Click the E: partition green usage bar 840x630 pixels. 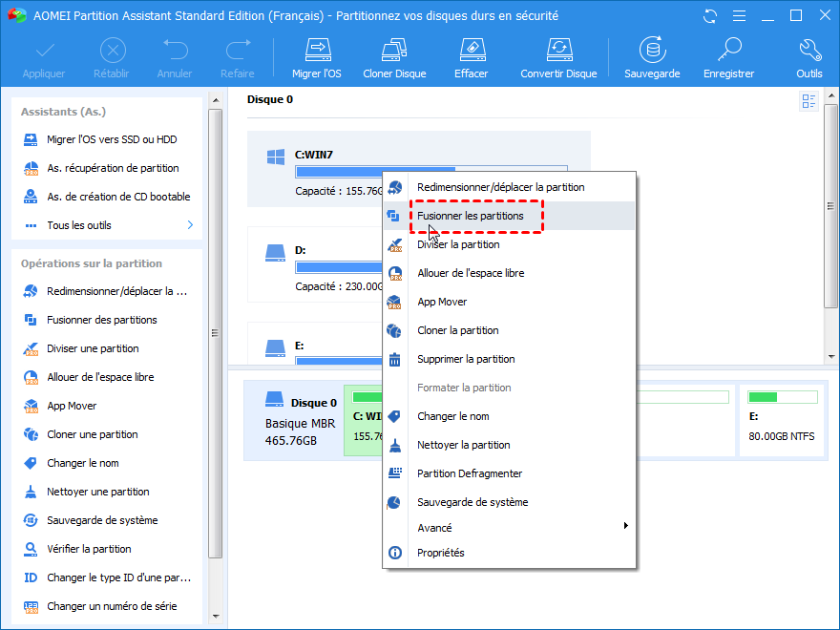pyautogui.click(x=783, y=397)
